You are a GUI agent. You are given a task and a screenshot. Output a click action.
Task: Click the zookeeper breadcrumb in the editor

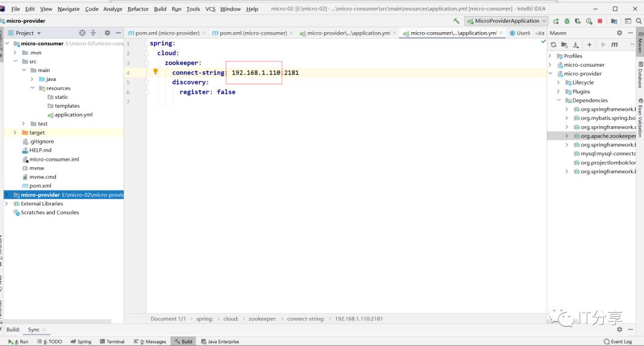[262, 319]
